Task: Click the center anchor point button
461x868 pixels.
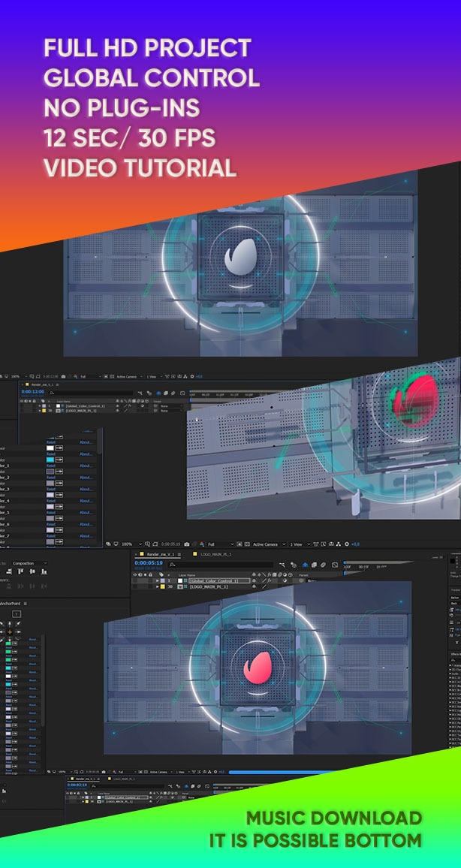Action: point(10,632)
